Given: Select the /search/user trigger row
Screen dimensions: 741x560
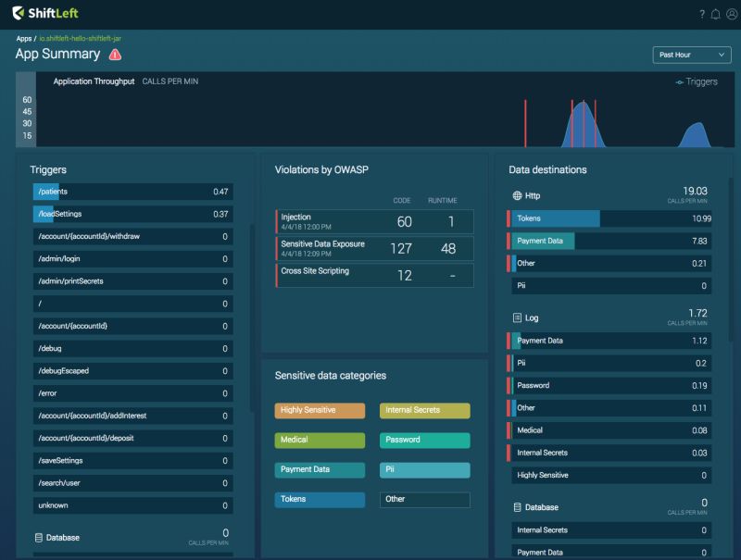Looking at the screenshot, I should click(x=133, y=483).
